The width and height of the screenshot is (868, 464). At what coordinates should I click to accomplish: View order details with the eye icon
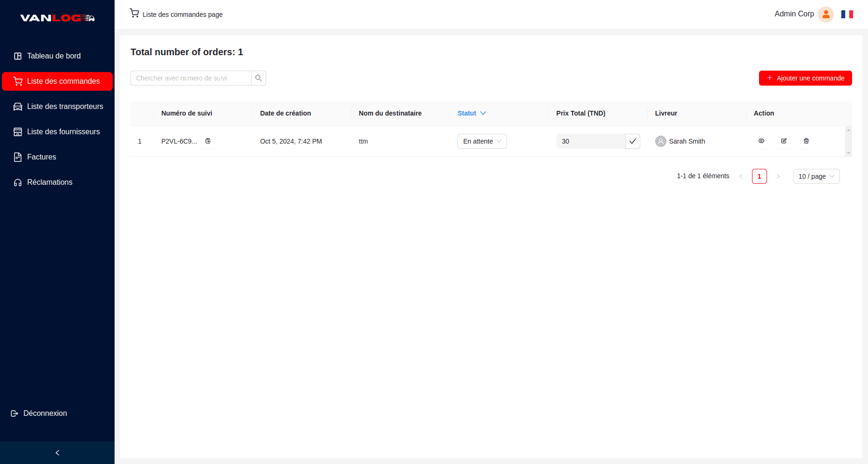tap(761, 141)
